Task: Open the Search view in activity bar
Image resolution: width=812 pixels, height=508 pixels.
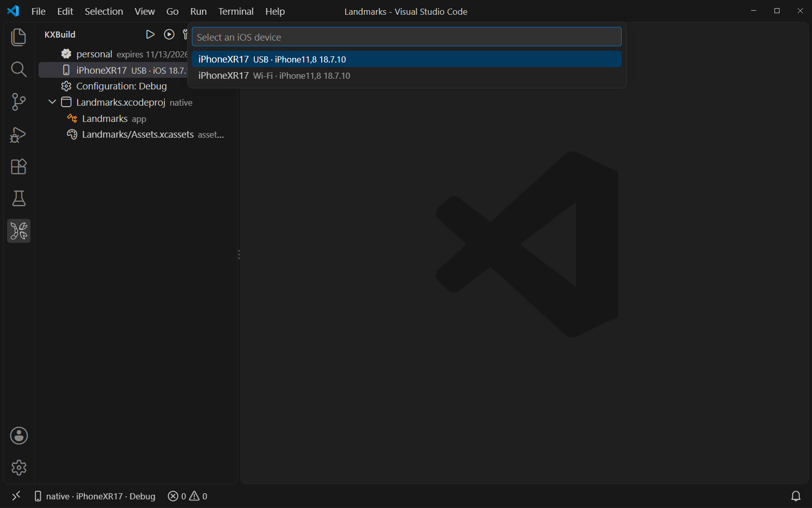Action: [x=19, y=70]
